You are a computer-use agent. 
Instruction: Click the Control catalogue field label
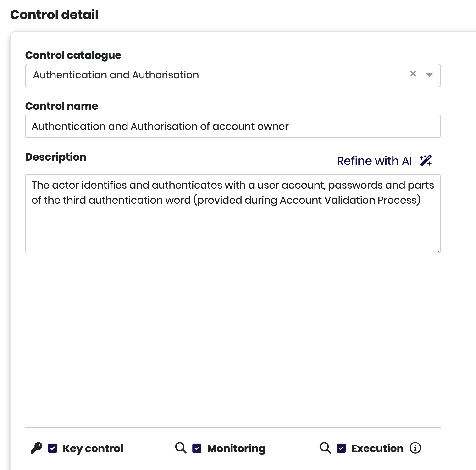73,55
